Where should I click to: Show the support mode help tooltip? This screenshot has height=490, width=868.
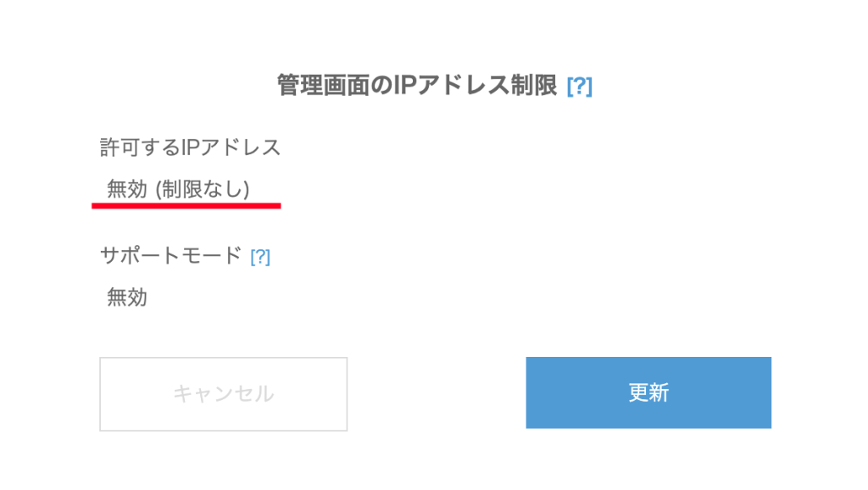click(260, 256)
